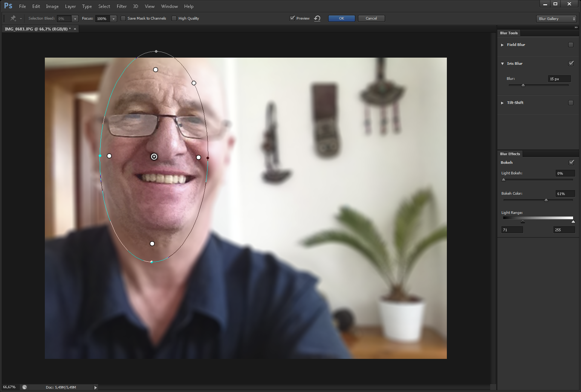Enable the Tilt-Shift blur checkbox
The height and width of the screenshot is (392, 581).
coord(571,103)
